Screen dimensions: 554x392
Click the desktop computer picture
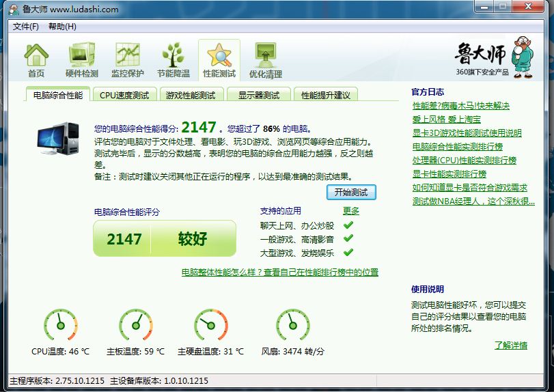tap(58, 139)
